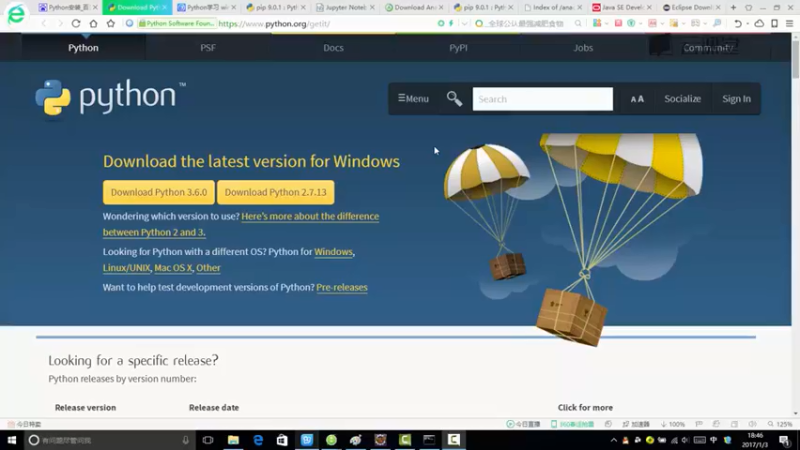
Task: Click the Download Python 3.6.0 button
Action: (x=159, y=192)
